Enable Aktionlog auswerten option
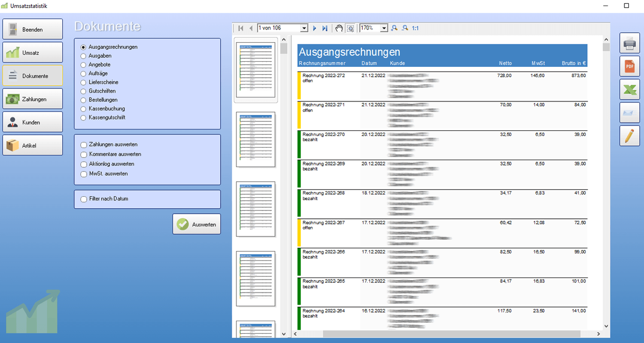This screenshot has width=644, height=343. [x=83, y=164]
